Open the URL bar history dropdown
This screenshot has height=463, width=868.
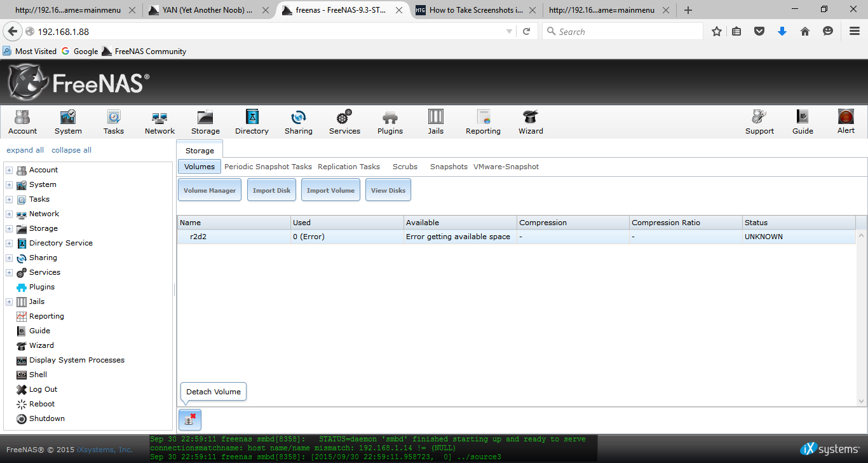point(509,32)
